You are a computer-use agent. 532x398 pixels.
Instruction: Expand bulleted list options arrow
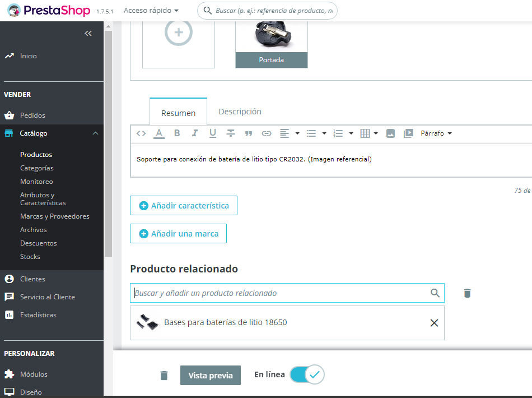pos(324,133)
